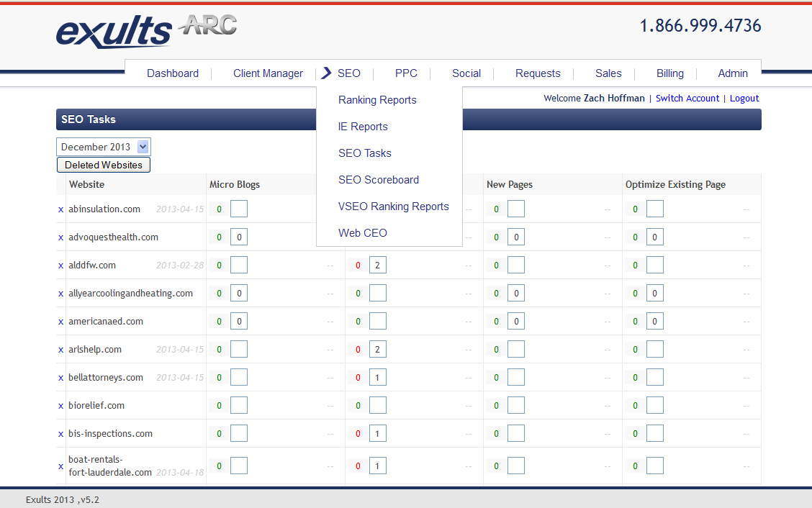Remove alddfw.com with the x icon
812x508 pixels.
(60, 266)
